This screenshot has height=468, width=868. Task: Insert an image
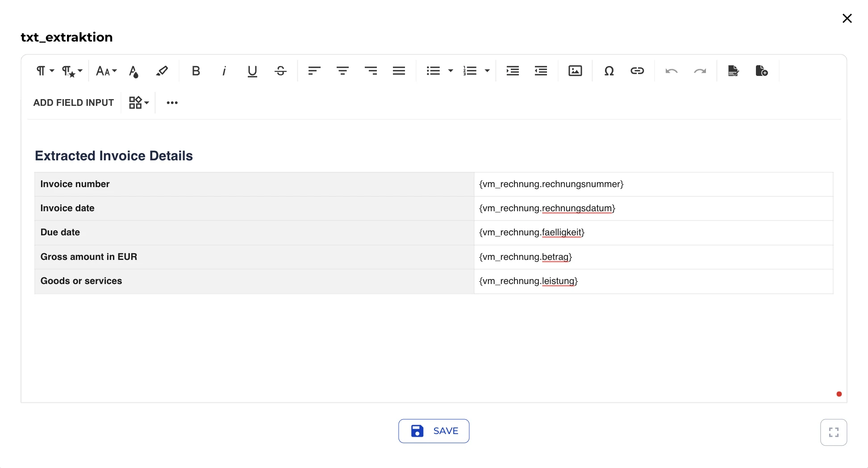(x=575, y=71)
